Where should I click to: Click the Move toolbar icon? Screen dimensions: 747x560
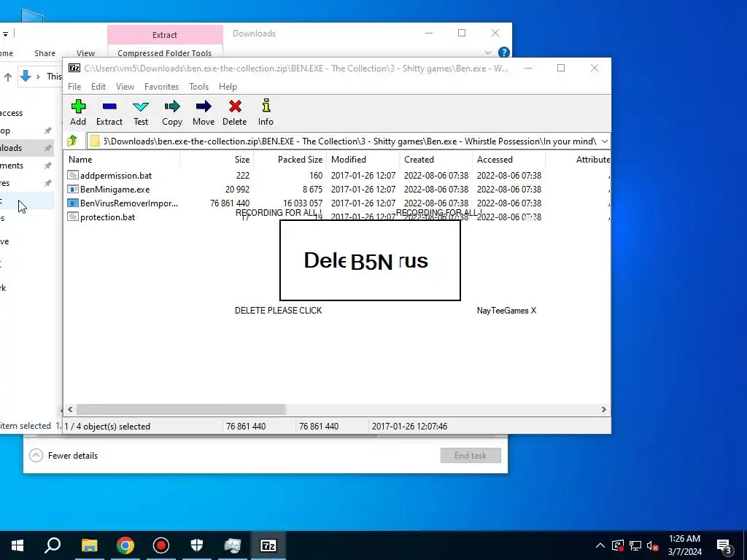click(x=204, y=106)
